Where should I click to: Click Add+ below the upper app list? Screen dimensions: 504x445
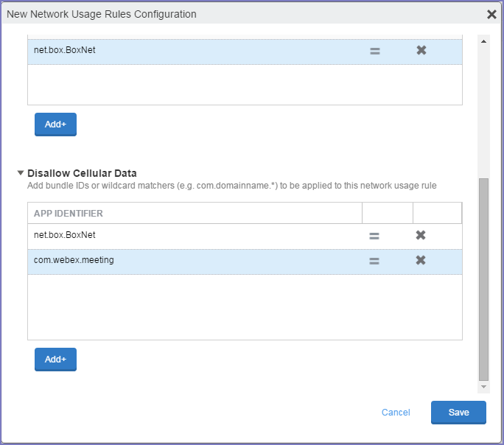(x=55, y=124)
